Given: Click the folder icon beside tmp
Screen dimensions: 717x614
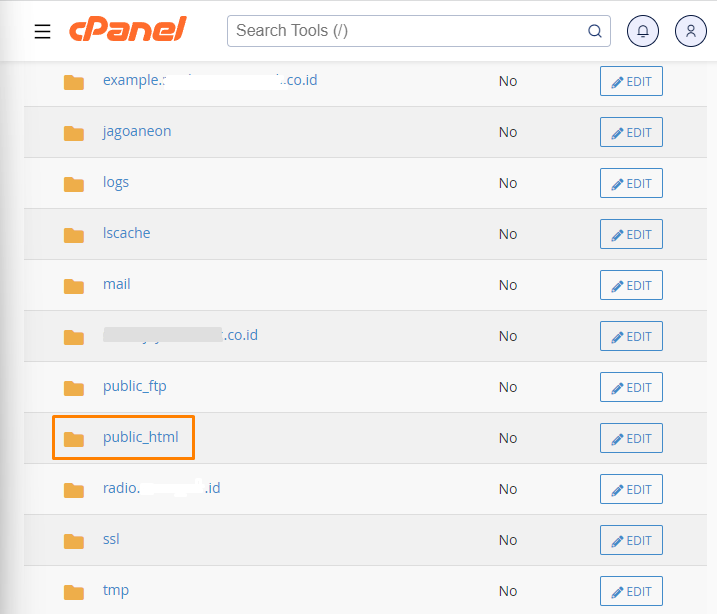Looking at the screenshot, I should tap(74, 592).
